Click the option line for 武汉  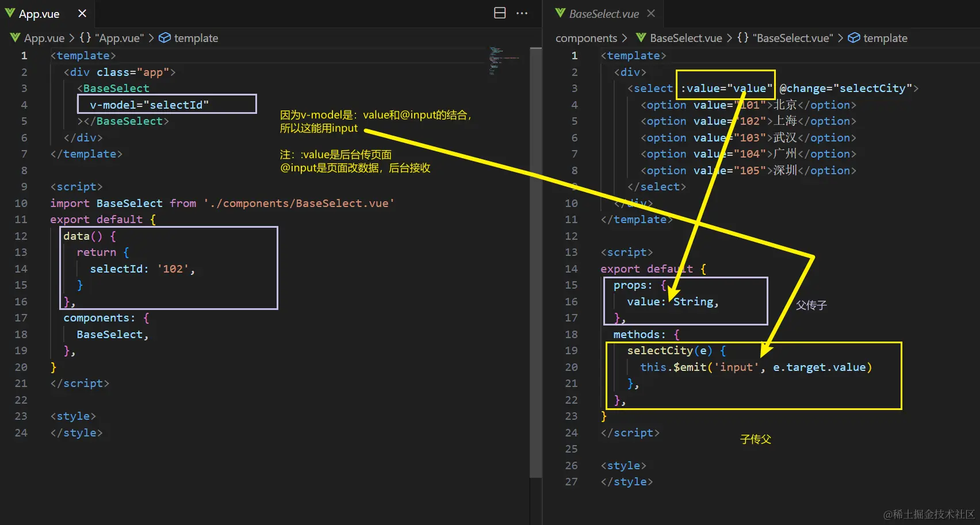pyautogui.click(x=748, y=137)
